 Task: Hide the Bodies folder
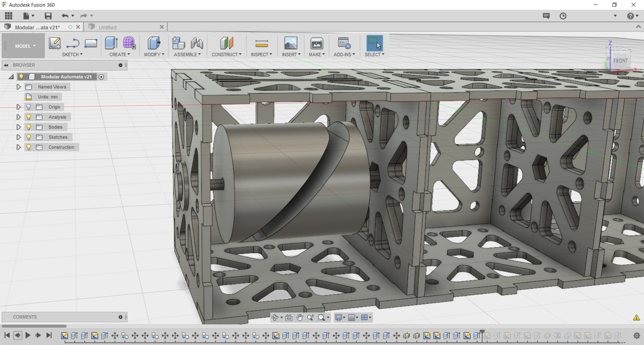(x=29, y=127)
